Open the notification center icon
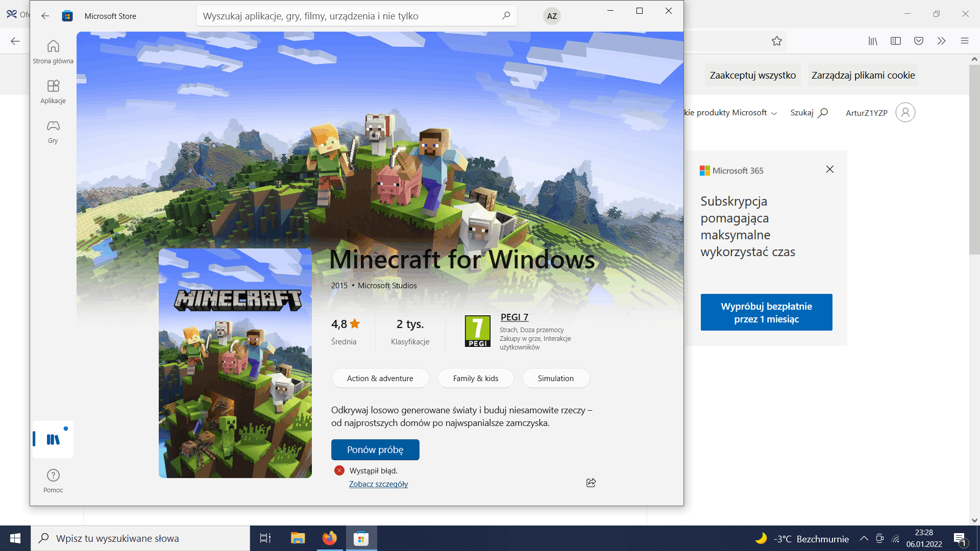980x551 pixels. pos(960,538)
